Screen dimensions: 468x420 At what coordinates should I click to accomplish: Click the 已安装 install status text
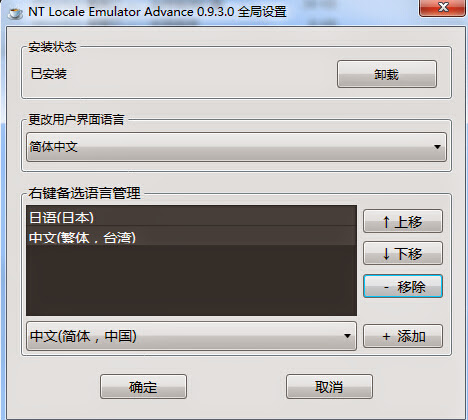49,74
